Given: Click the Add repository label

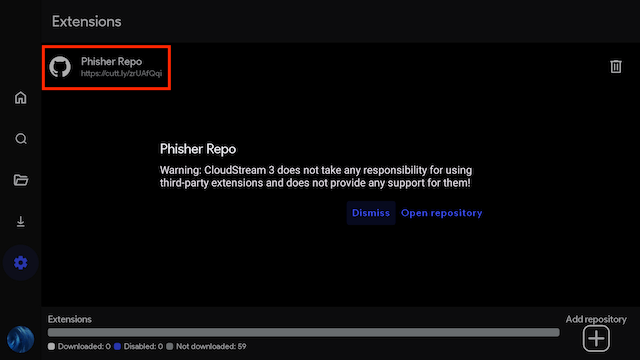Looking at the screenshot, I should [x=596, y=319].
